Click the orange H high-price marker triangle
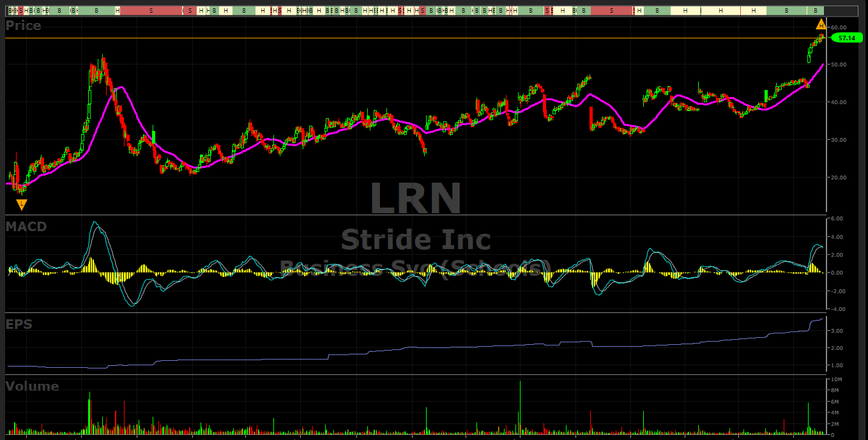The width and height of the screenshot is (868, 440). [x=821, y=25]
